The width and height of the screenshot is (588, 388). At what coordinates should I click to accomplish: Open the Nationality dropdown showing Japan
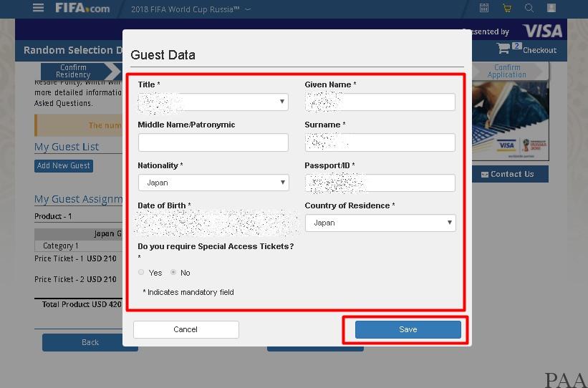(x=213, y=183)
